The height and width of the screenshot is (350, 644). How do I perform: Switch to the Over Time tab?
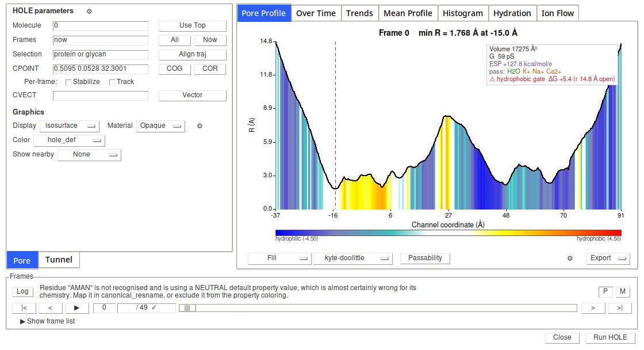[316, 13]
